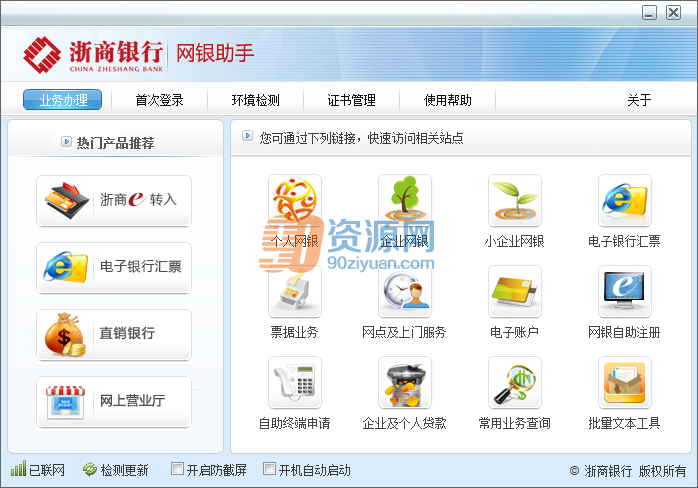This screenshot has width=698, height=488.
Task: Switch to the 首次登录 tab
Action: point(159,100)
